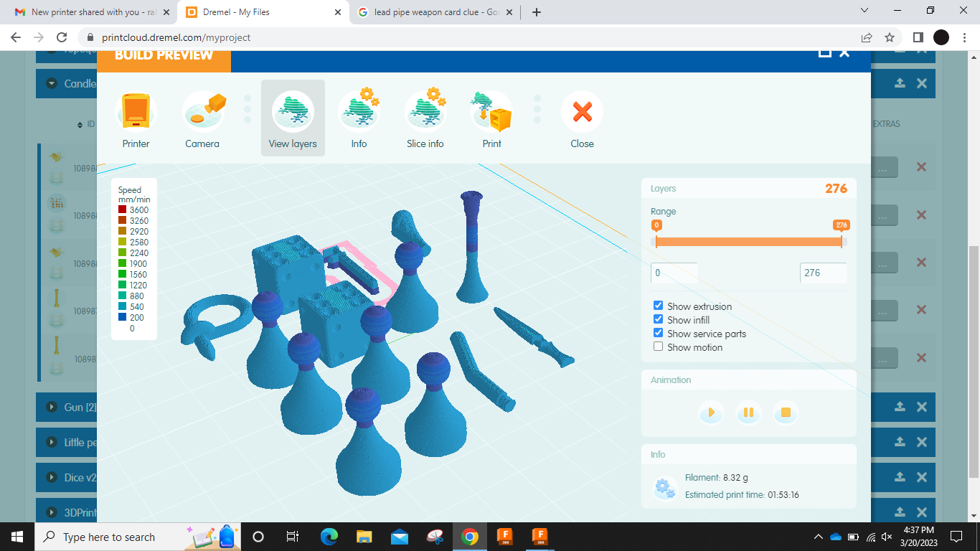This screenshot has height=551, width=980.
Task: Expand the Little pe… project row
Action: (x=51, y=442)
